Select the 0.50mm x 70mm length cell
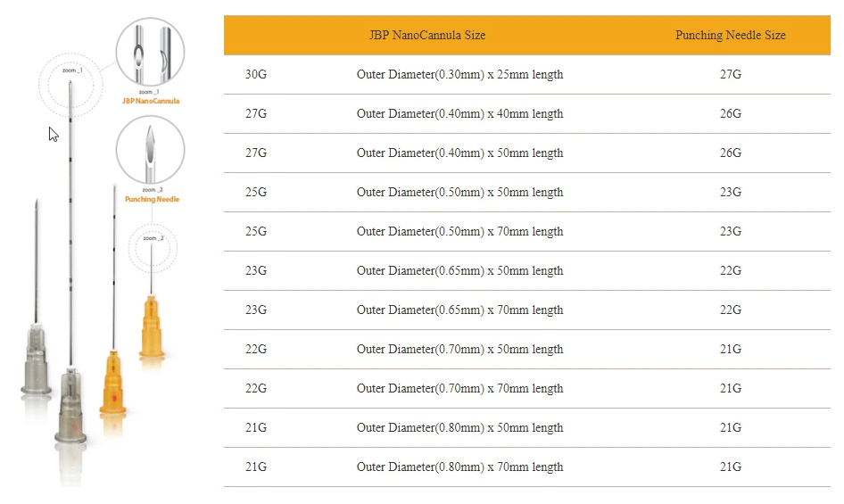The width and height of the screenshot is (844, 504). pos(459,232)
